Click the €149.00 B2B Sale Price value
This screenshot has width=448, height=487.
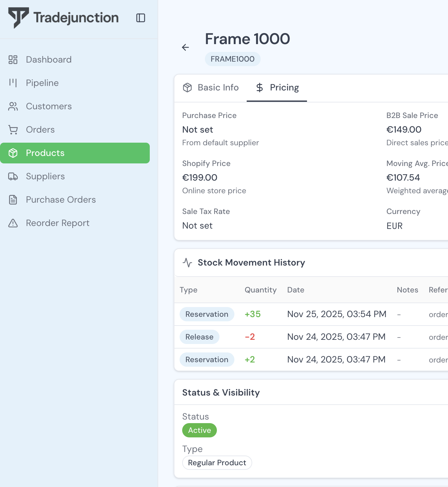404,130
